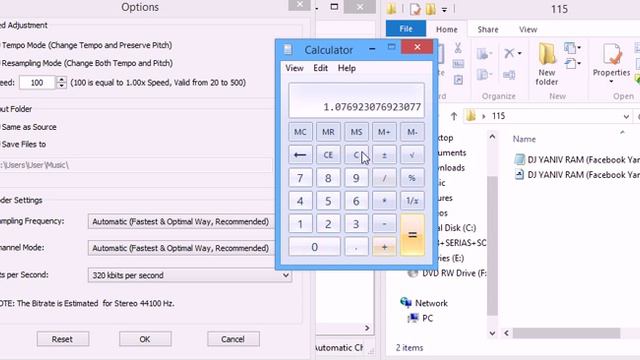
Task: Click percent key in Calculator
Action: pos(412,178)
